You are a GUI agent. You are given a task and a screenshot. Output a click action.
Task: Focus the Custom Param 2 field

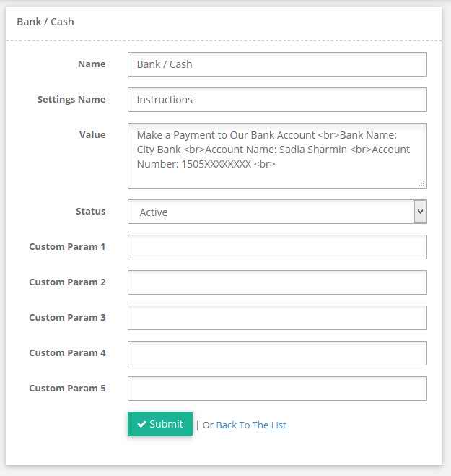[277, 282]
